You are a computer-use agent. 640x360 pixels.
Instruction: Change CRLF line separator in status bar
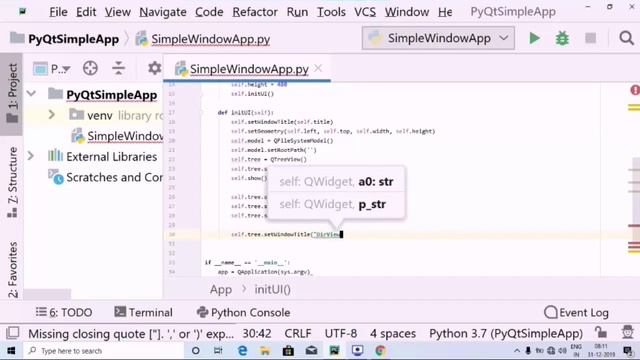pyautogui.click(x=298, y=333)
